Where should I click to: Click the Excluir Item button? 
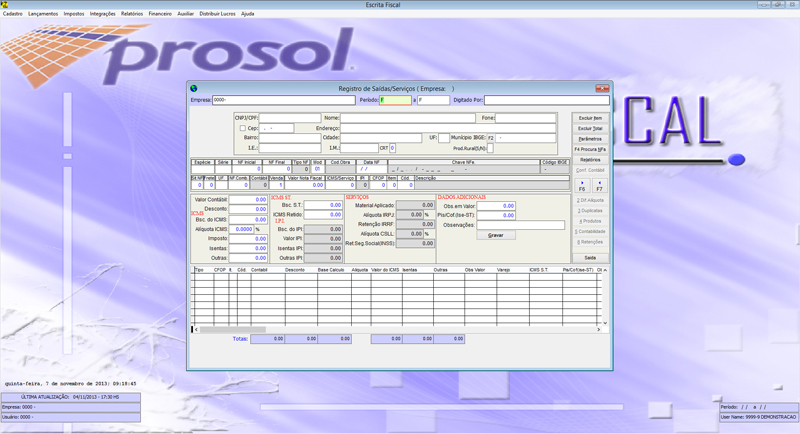point(590,118)
